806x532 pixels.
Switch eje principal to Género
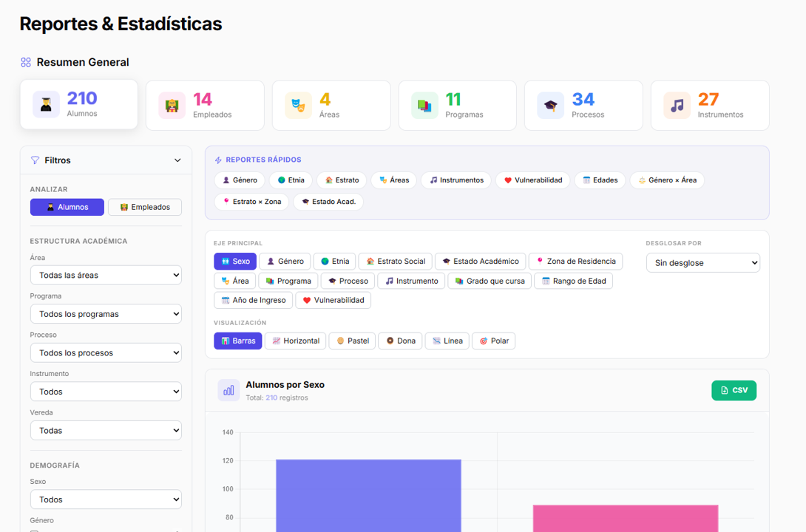point(285,261)
